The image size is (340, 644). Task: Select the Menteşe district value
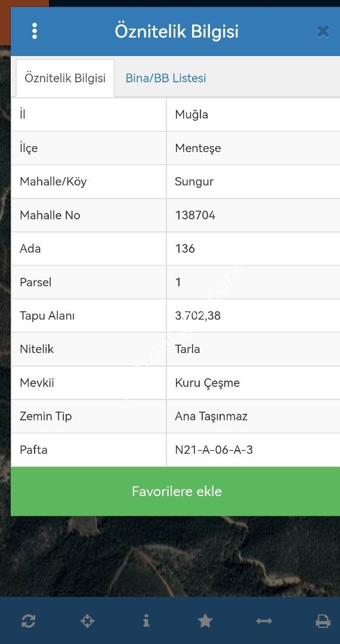pos(198,148)
